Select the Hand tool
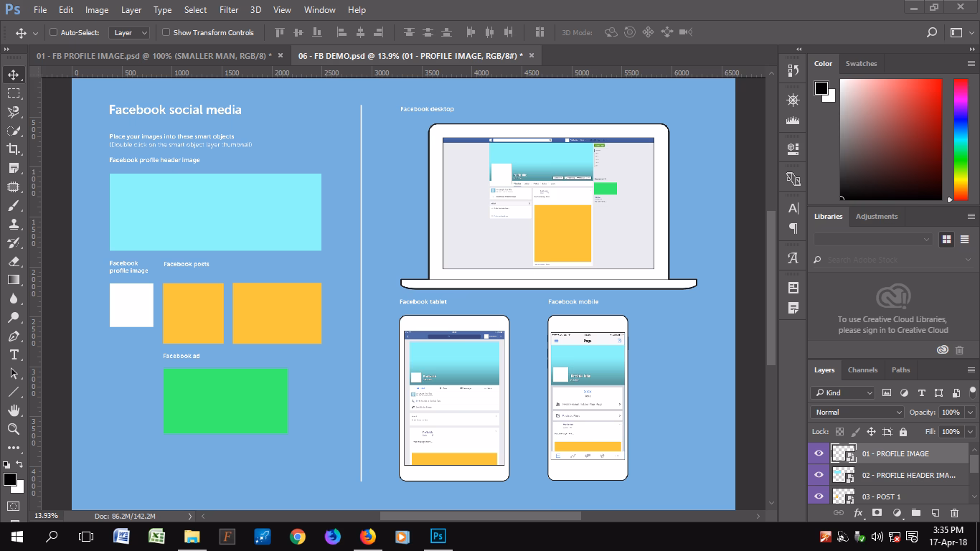Screen dimensions: 980x551 coord(14,410)
